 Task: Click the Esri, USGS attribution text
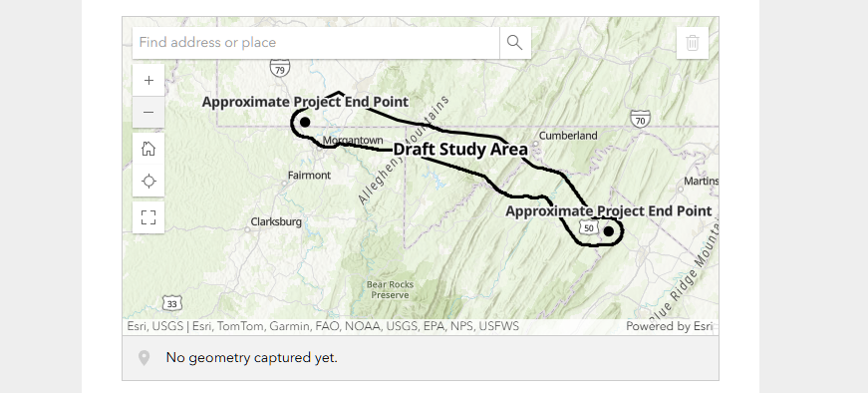(155, 326)
